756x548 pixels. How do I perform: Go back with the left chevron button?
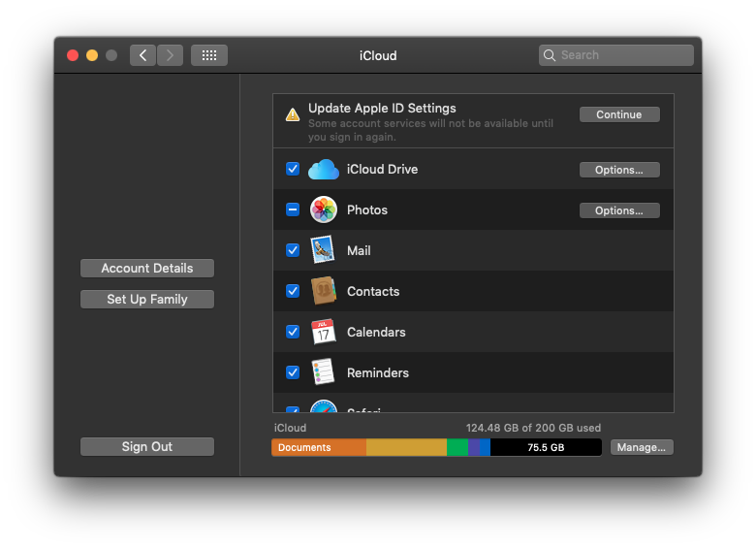tap(142, 55)
